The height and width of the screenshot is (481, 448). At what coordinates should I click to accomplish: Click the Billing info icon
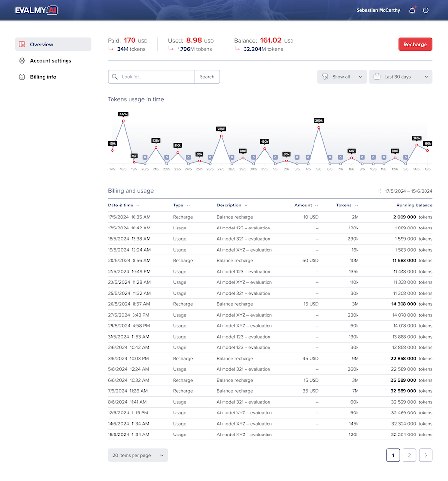tap(22, 77)
